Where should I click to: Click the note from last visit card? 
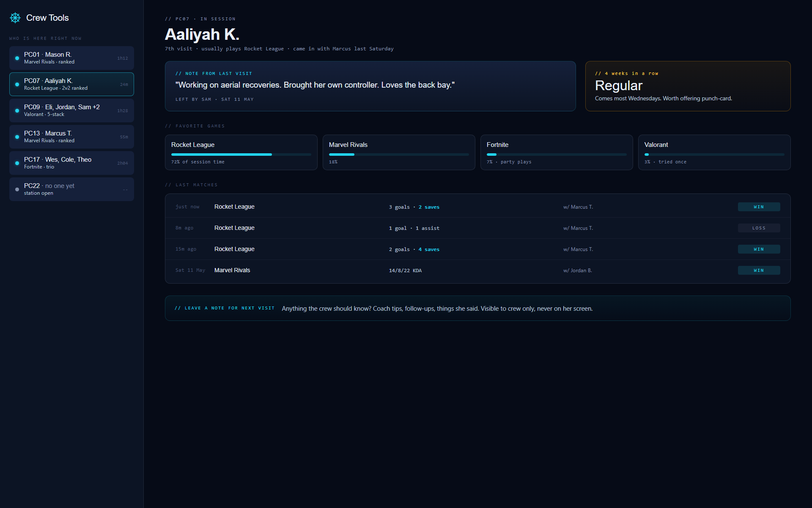pos(370,86)
